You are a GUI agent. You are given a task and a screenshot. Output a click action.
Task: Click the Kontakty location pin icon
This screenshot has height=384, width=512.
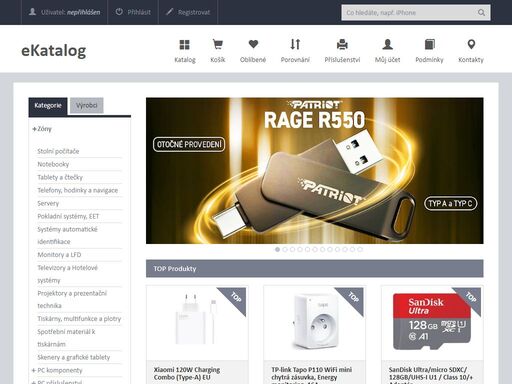tap(471, 44)
